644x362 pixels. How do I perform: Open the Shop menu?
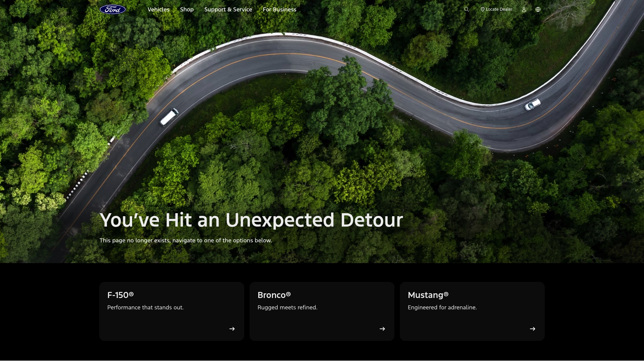[187, 9]
